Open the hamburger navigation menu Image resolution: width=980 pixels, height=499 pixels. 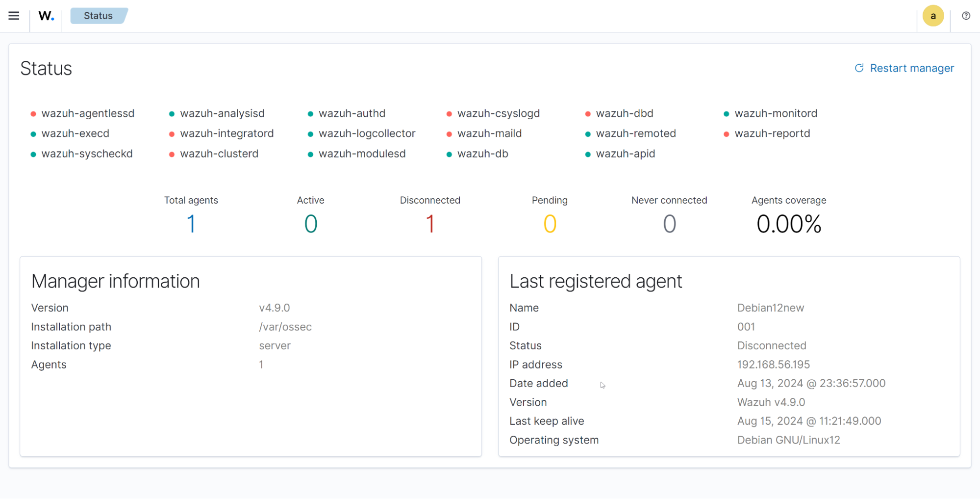coord(14,16)
